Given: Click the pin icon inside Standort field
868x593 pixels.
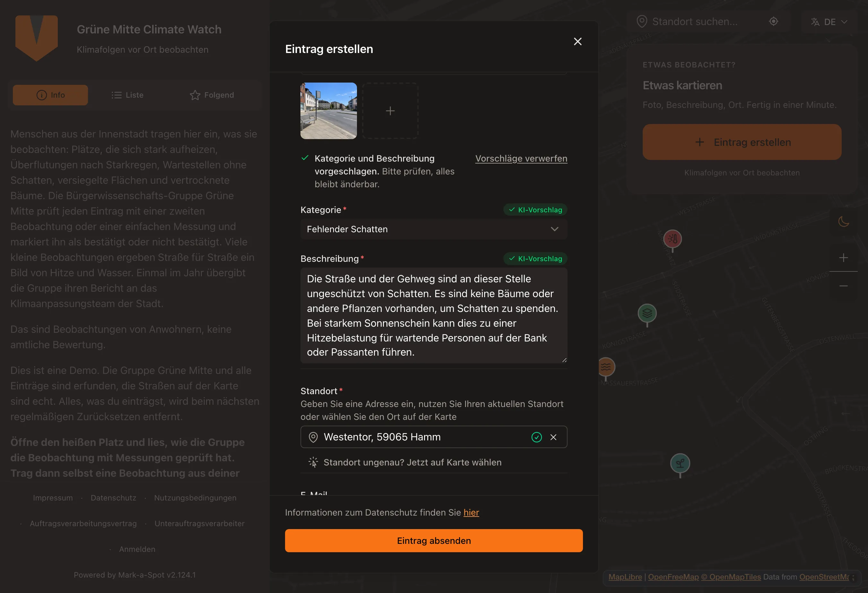Looking at the screenshot, I should [x=313, y=437].
